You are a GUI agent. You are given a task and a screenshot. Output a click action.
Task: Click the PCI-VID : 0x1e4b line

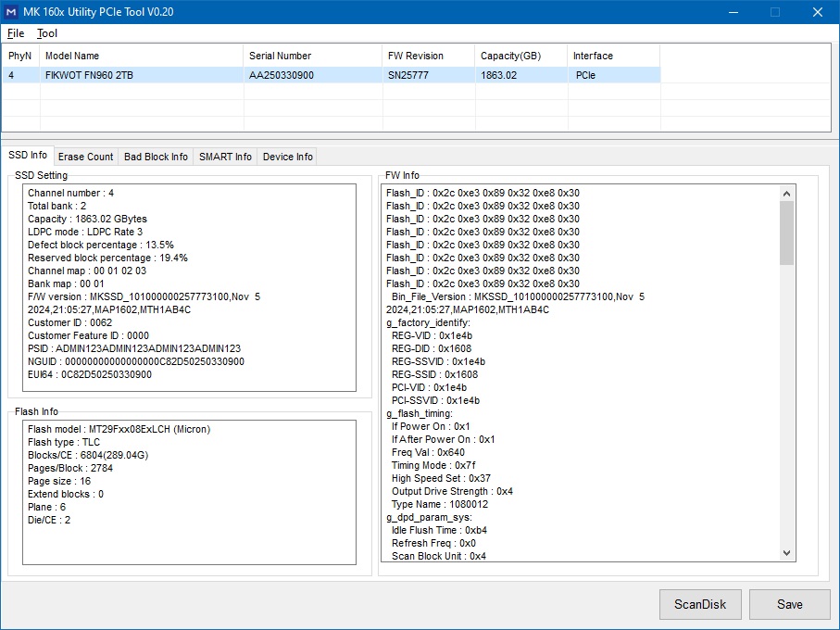429,387
